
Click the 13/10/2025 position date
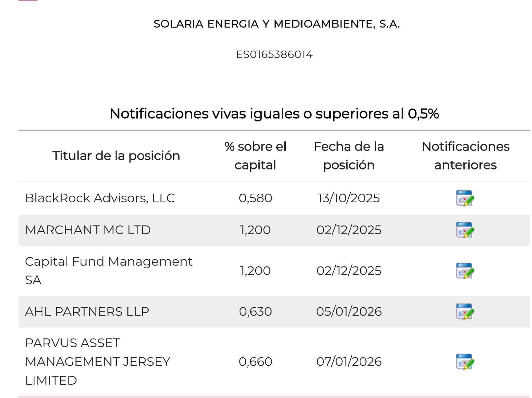coord(349,198)
